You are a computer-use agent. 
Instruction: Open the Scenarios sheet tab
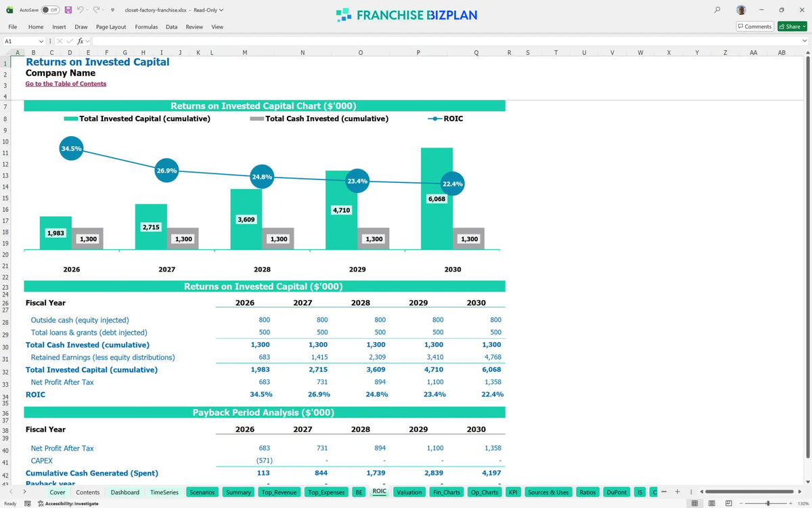tap(202, 492)
